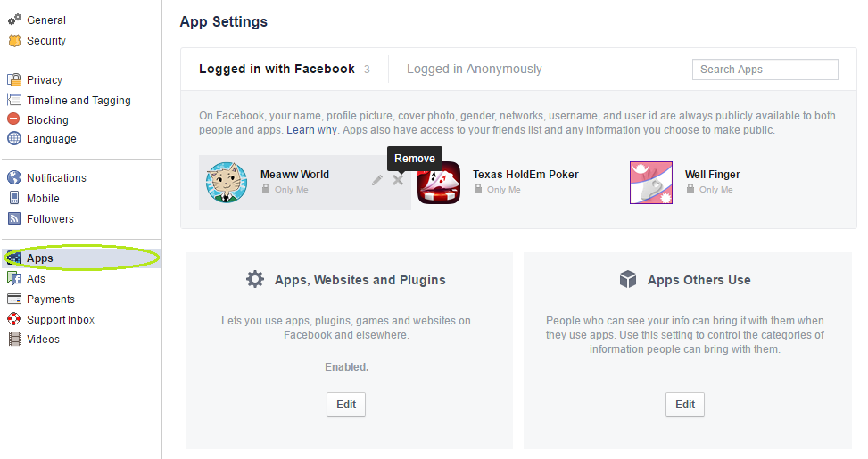Open Support Inbox
This screenshot has width=868, height=459.
tap(61, 319)
